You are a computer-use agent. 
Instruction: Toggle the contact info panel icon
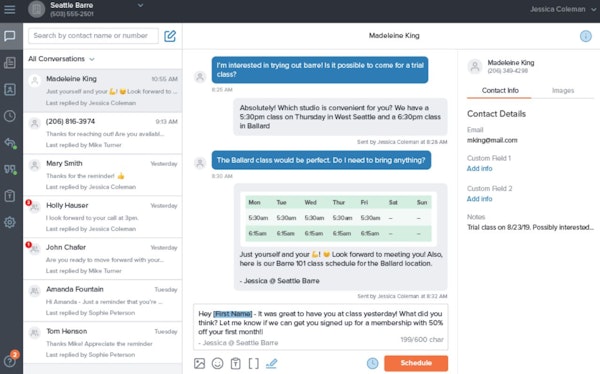point(585,36)
